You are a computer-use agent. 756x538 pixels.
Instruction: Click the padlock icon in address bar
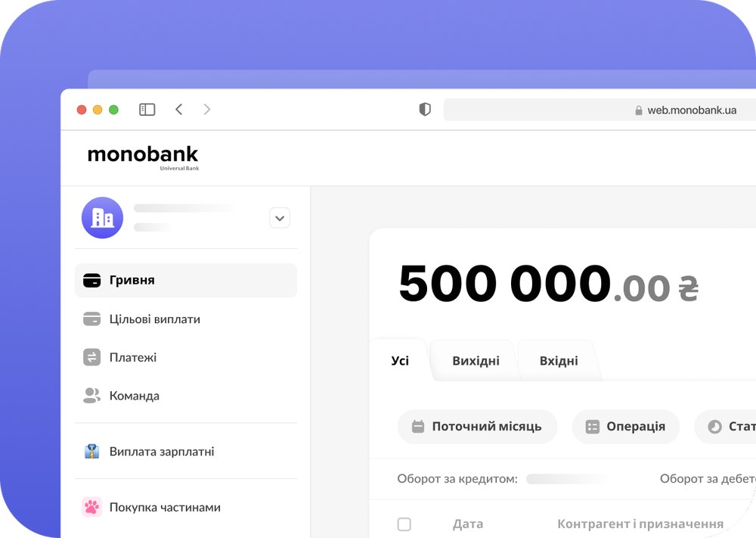click(639, 110)
